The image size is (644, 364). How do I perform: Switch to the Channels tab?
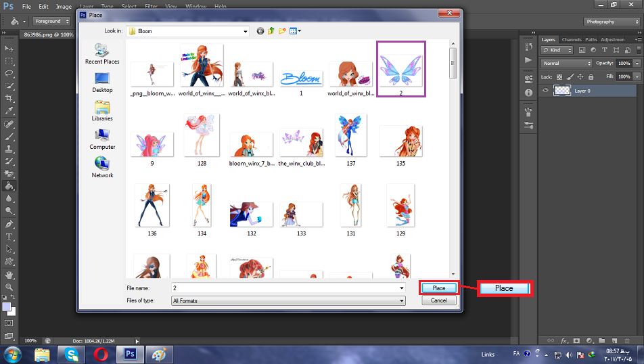572,40
